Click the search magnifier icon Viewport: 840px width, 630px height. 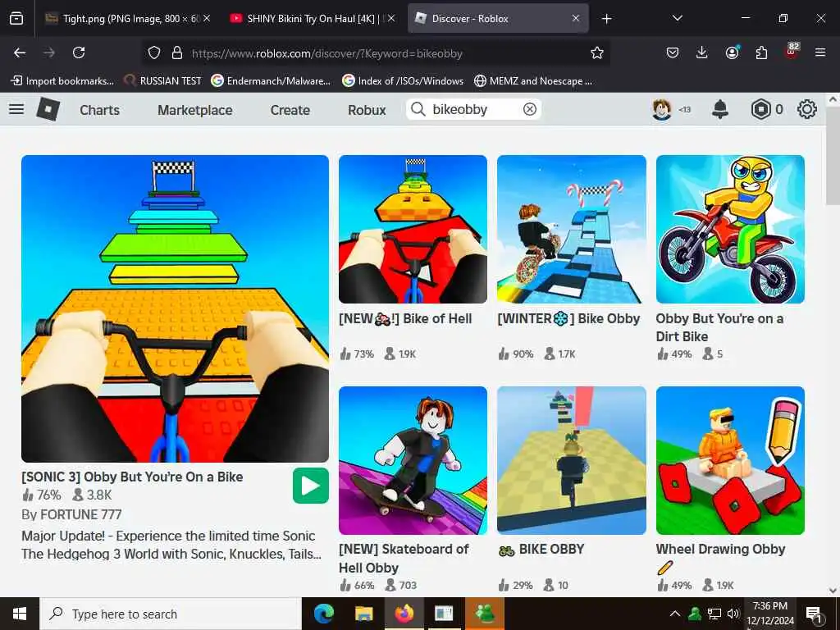tap(418, 109)
